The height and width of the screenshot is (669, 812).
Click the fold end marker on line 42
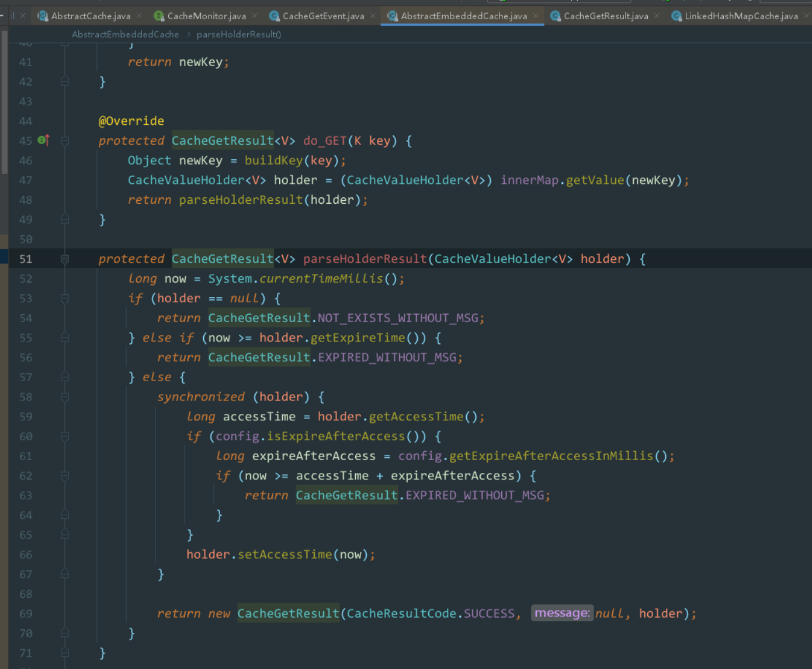point(65,81)
